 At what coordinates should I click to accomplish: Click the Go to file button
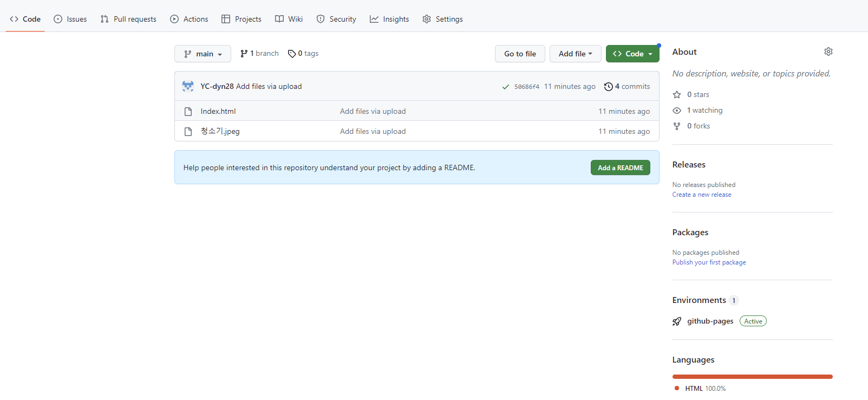click(520, 54)
